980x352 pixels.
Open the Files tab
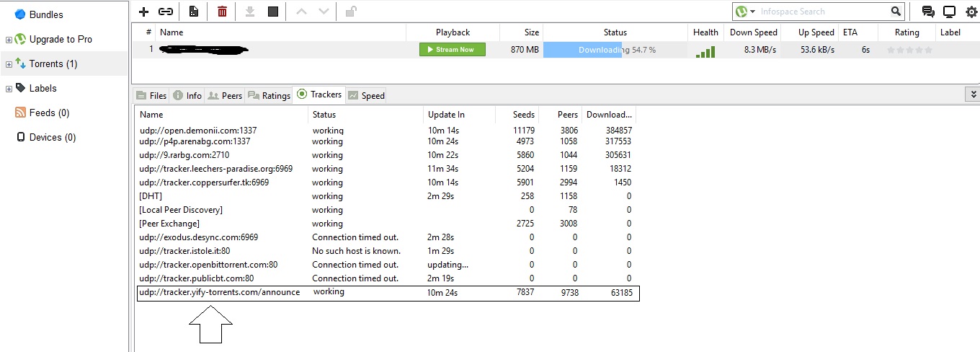pyautogui.click(x=151, y=95)
